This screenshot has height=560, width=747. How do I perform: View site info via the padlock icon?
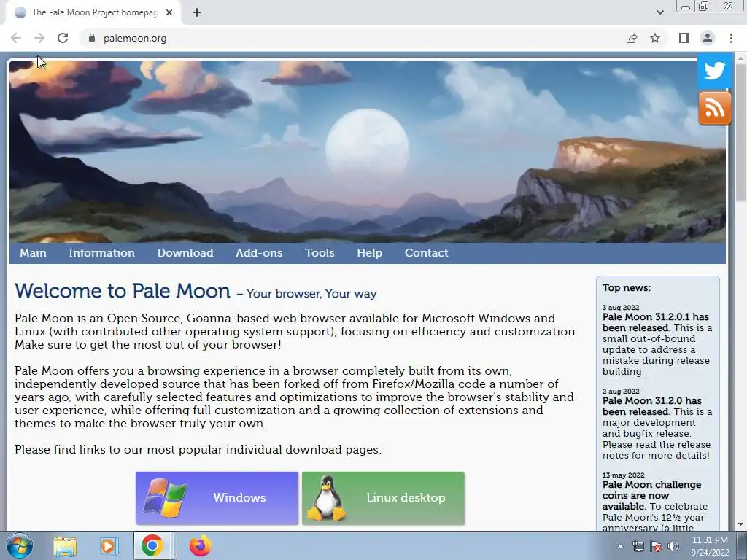point(92,38)
